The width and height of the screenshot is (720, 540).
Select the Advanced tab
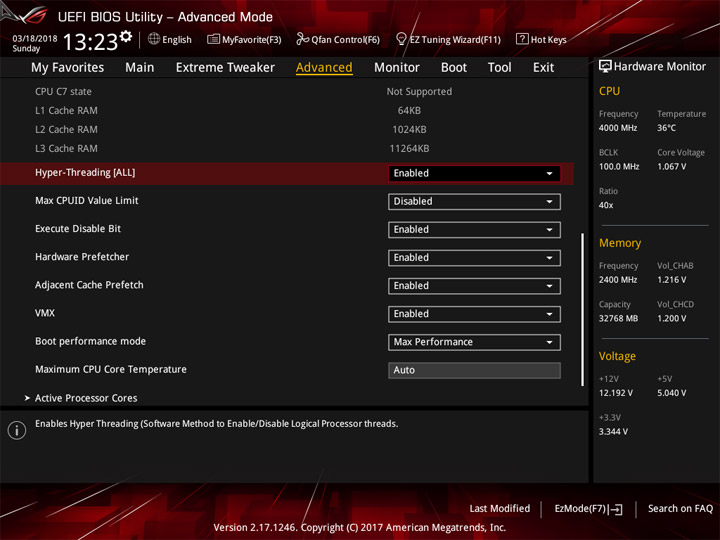point(324,68)
